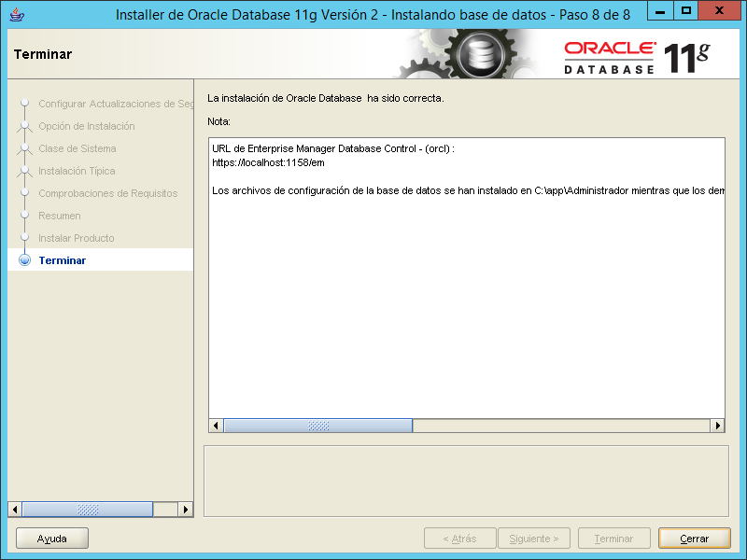Viewport: 747px width, 560px height.
Task: Click the right scroll arrow of the note area
Action: tap(717, 425)
